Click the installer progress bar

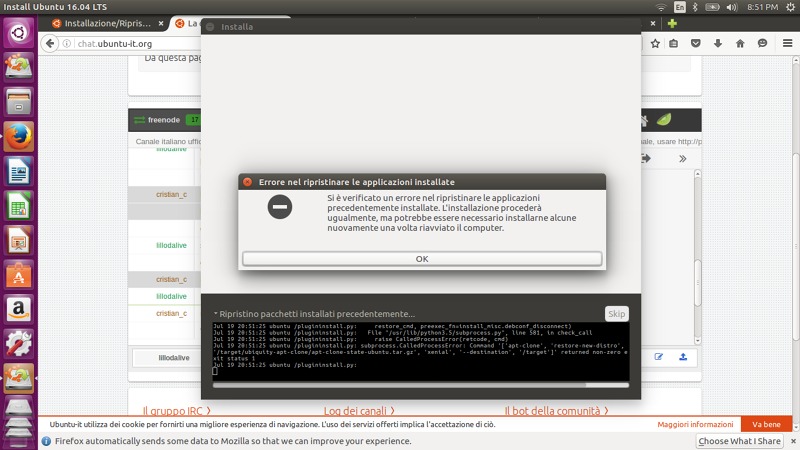[420, 385]
